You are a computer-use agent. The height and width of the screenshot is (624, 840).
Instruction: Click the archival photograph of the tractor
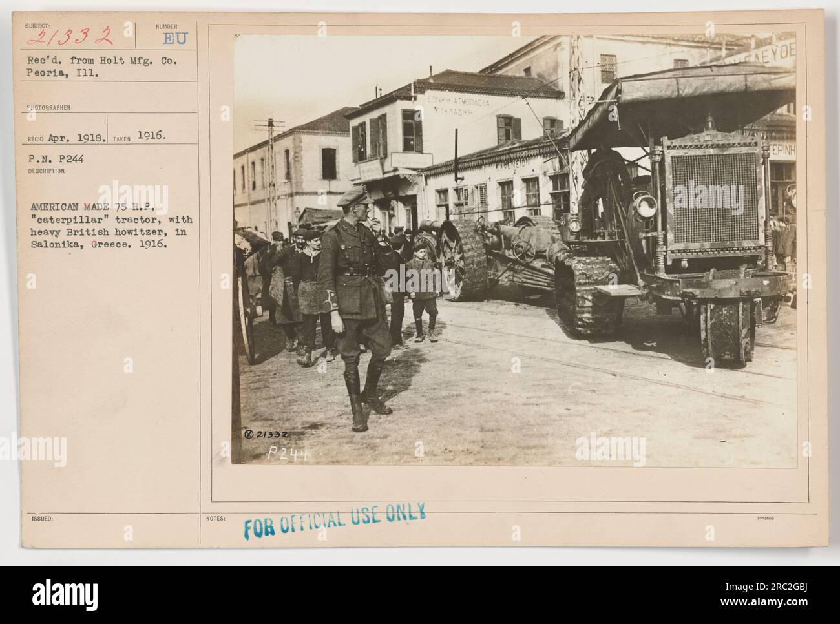click(514, 249)
